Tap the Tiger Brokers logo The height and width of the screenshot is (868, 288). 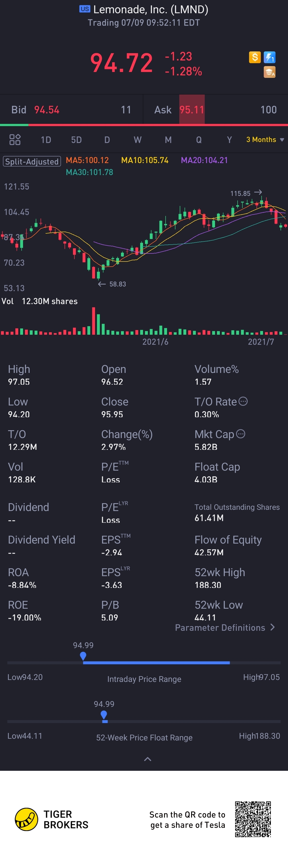coord(26,819)
